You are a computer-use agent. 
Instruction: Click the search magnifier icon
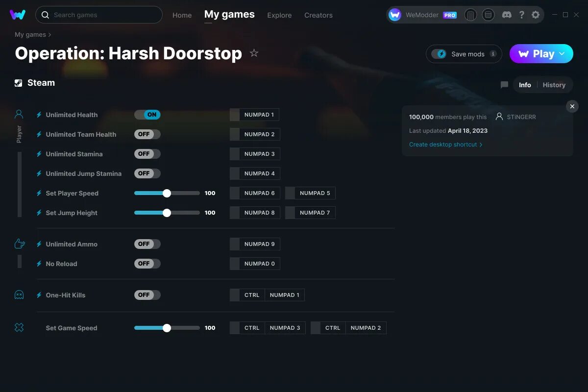45,15
